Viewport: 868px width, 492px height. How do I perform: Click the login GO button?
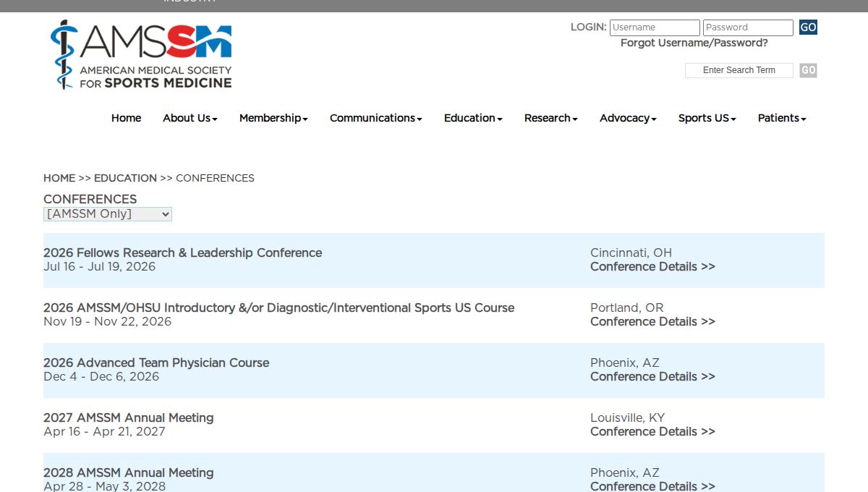tap(808, 27)
